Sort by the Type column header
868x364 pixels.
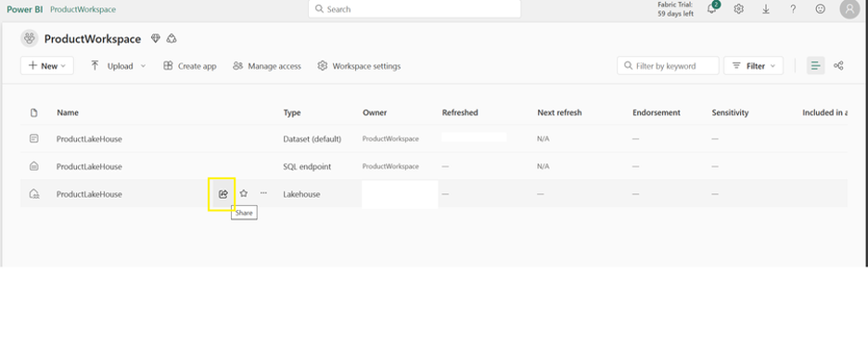(x=292, y=112)
